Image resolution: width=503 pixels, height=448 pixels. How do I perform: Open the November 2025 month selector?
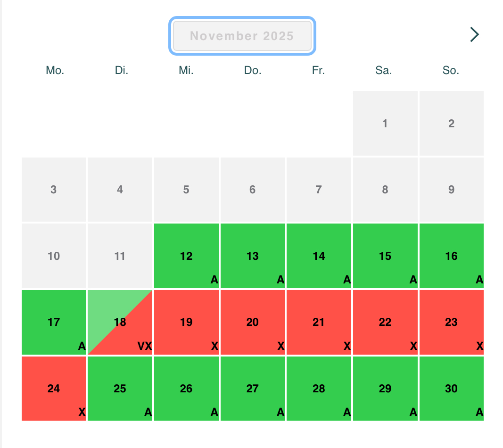pos(242,36)
